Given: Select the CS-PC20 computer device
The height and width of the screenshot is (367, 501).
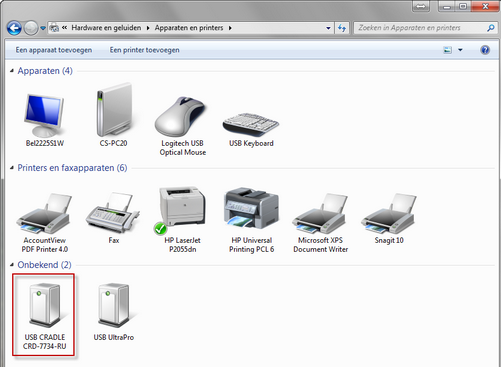Looking at the screenshot, I should pyautogui.click(x=113, y=115).
